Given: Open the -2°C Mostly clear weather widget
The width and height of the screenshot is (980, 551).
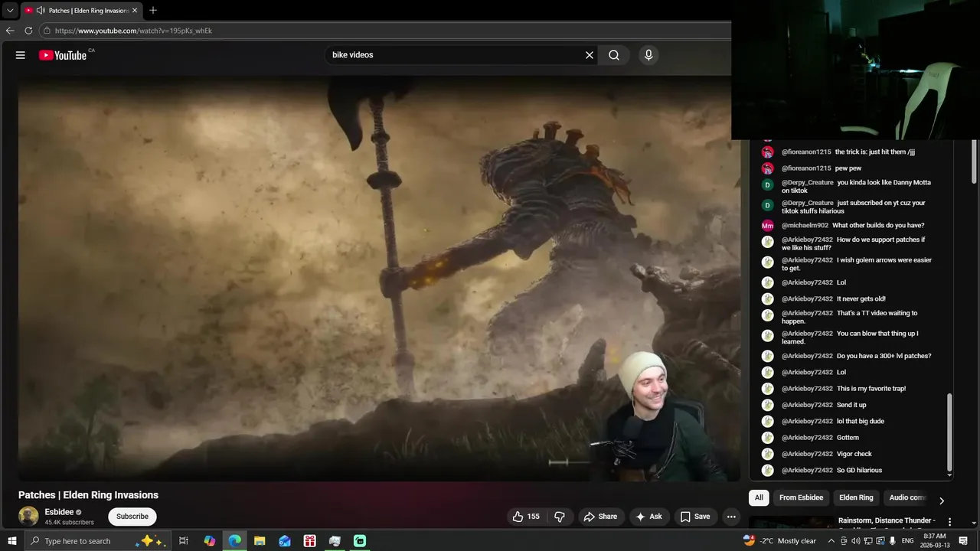Looking at the screenshot, I should pos(779,541).
